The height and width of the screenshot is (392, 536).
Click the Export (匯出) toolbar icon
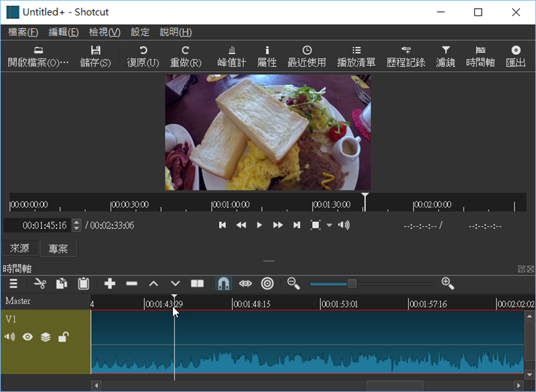pyautogui.click(x=515, y=56)
